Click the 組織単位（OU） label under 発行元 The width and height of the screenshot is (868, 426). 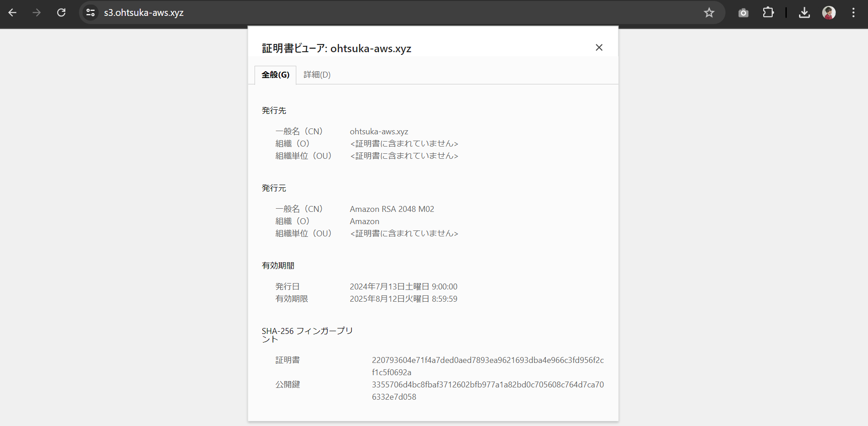point(304,234)
